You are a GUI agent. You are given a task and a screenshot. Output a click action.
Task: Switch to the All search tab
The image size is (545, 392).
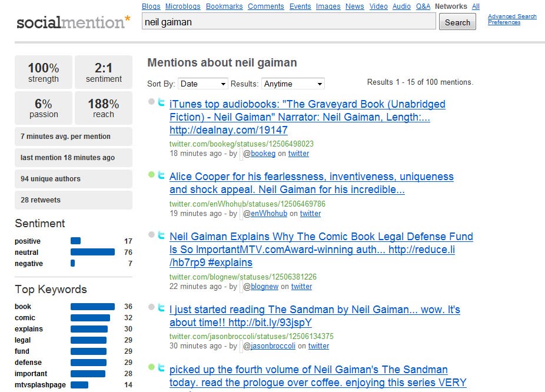click(476, 6)
